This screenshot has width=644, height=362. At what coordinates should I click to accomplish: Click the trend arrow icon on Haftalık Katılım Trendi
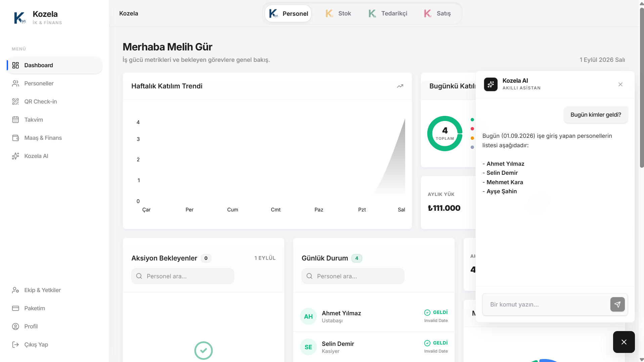click(x=400, y=86)
